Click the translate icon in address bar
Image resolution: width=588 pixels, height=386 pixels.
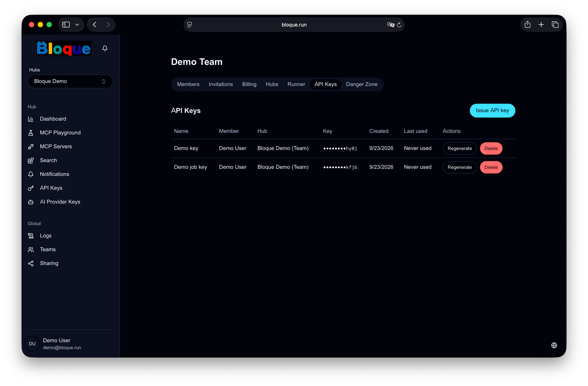(390, 25)
